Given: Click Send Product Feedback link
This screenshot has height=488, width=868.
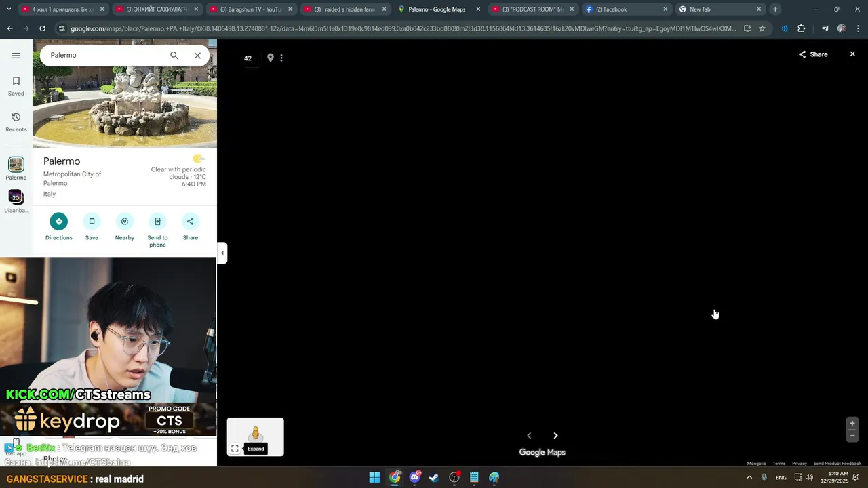Looking at the screenshot, I should click(837, 464).
